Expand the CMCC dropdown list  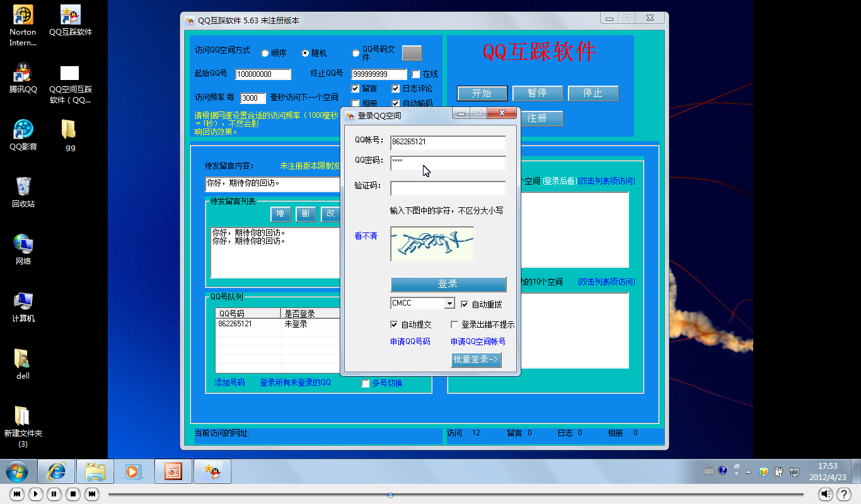449,304
